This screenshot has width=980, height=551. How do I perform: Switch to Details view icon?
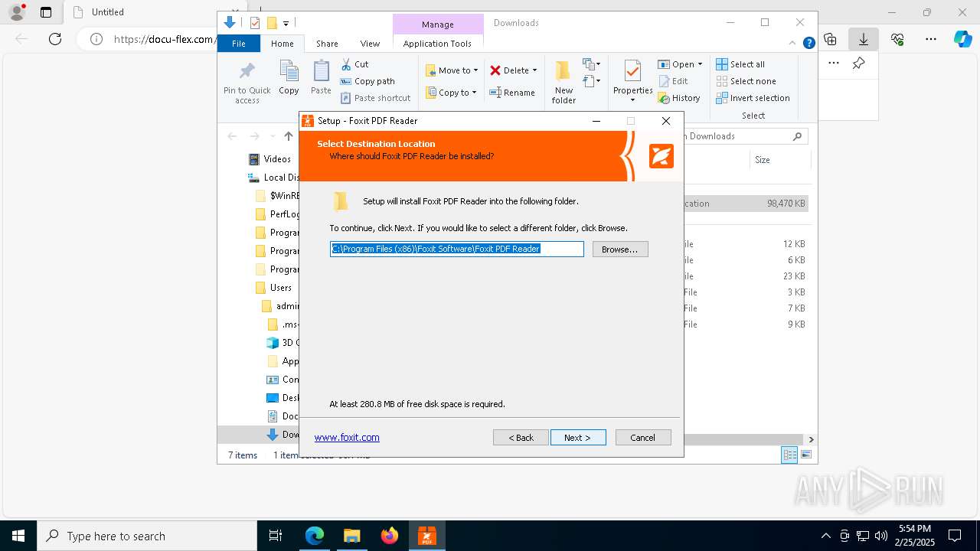coord(789,455)
